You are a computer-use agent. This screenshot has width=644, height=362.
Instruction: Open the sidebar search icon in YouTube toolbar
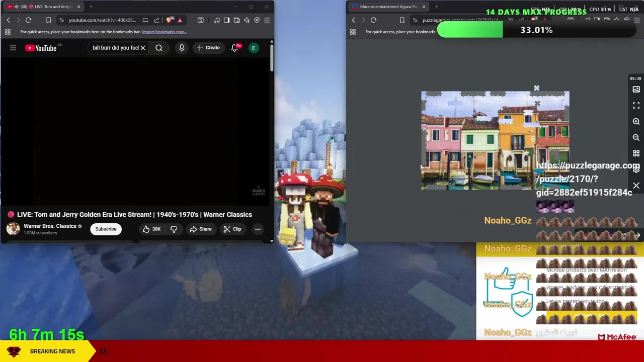click(200, 20)
